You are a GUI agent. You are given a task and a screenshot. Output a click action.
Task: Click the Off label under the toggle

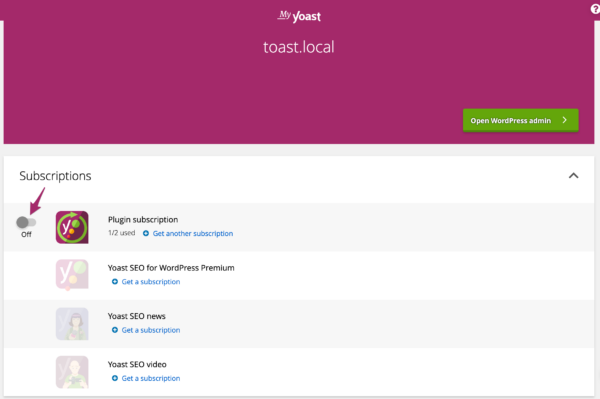pyautogui.click(x=26, y=235)
